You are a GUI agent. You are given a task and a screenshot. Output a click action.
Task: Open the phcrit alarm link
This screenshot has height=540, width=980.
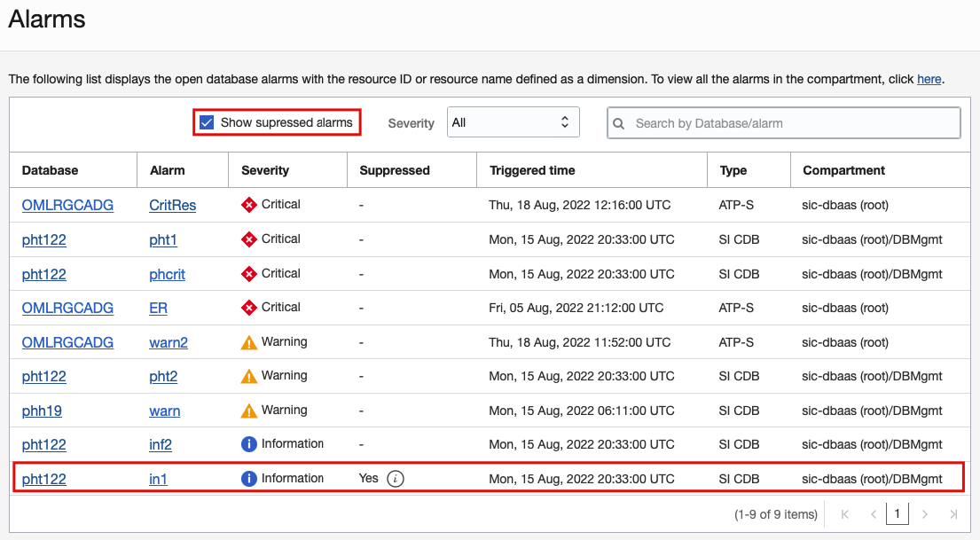coord(167,274)
